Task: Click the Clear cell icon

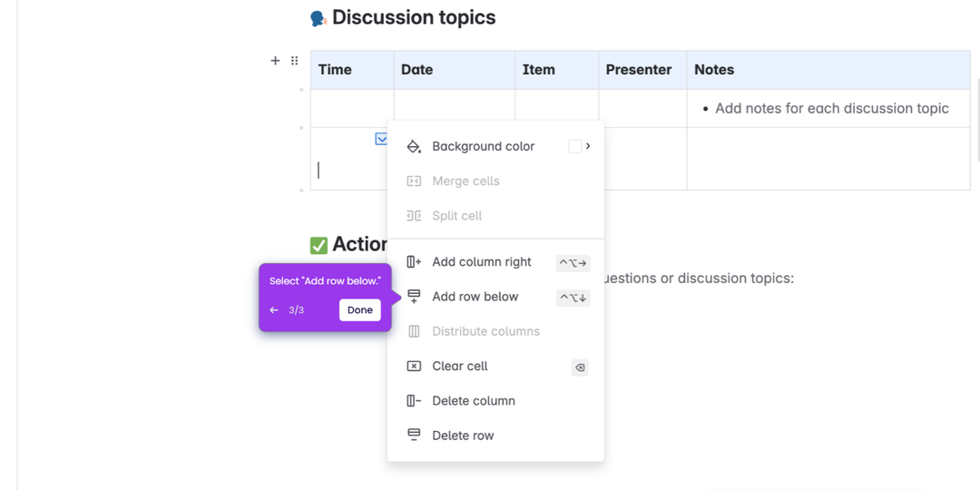Action: point(414,367)
